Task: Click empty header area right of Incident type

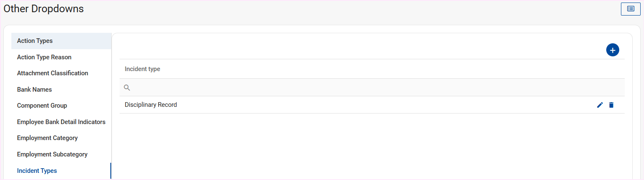Action: (x=378, y=69)
